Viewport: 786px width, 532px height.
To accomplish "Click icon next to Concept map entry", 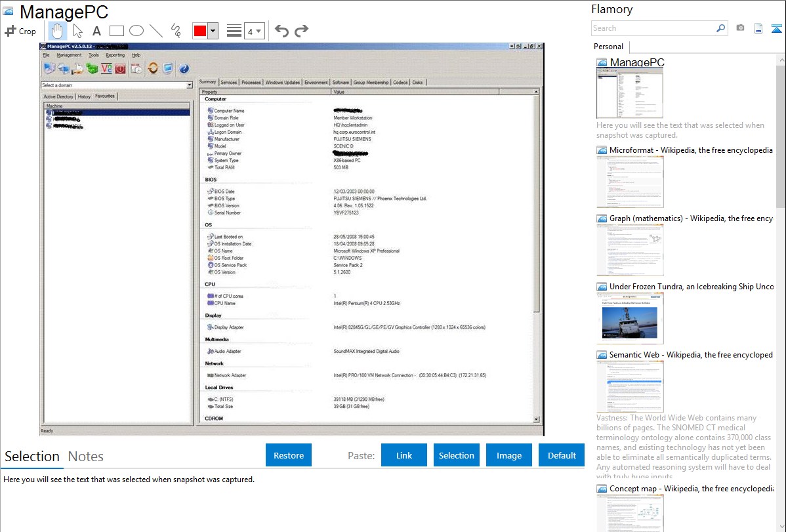I will point(602,488).
